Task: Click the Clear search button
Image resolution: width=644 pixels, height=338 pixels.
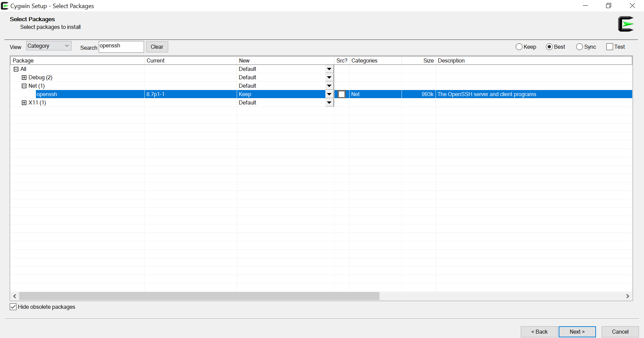Action: 157,47
